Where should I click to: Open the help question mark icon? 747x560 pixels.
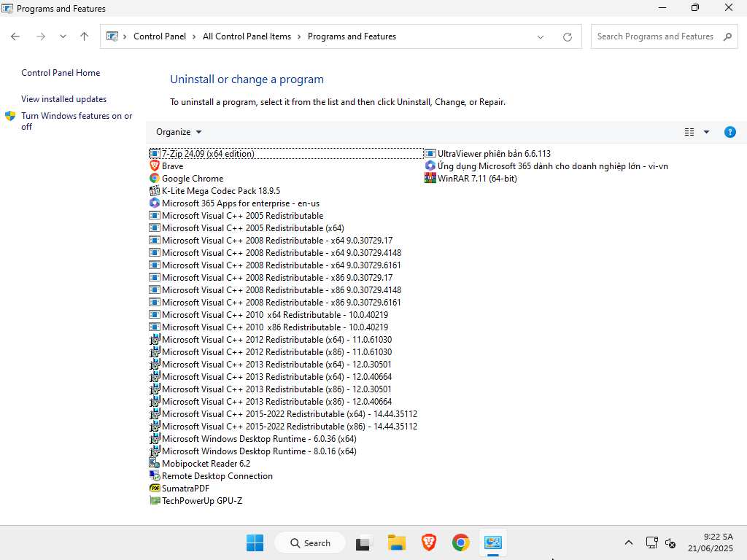coord(729,132)
